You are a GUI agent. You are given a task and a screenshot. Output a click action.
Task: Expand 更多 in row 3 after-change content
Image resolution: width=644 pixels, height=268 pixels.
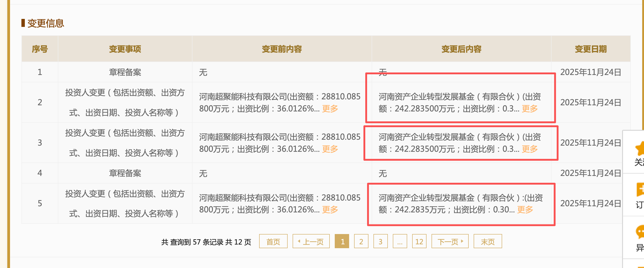click(529, 149)
